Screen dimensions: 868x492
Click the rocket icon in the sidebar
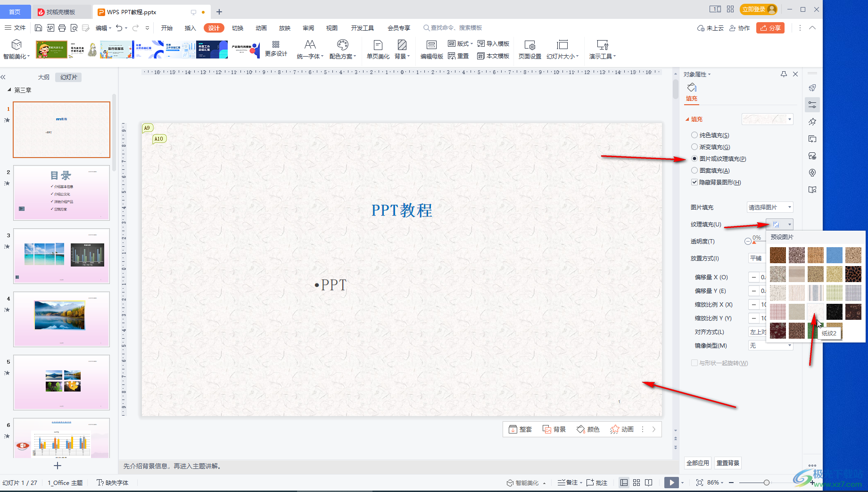[812, 88]
